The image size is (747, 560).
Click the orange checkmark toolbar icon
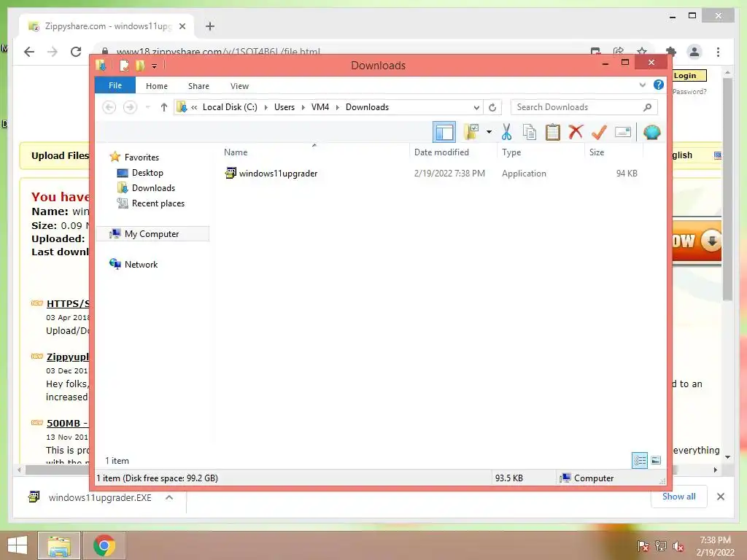(599, 132)
